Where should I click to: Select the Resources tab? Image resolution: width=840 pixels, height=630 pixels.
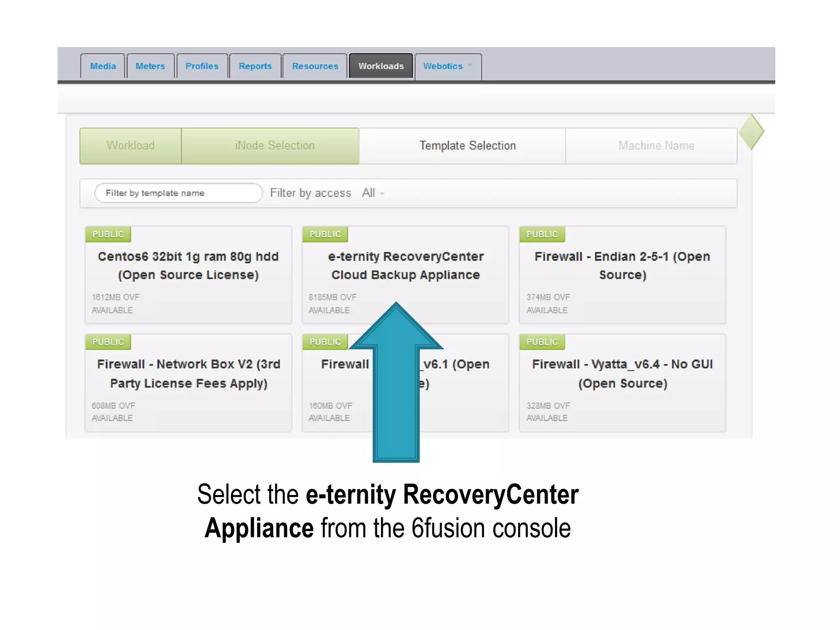tap(315, 66)
